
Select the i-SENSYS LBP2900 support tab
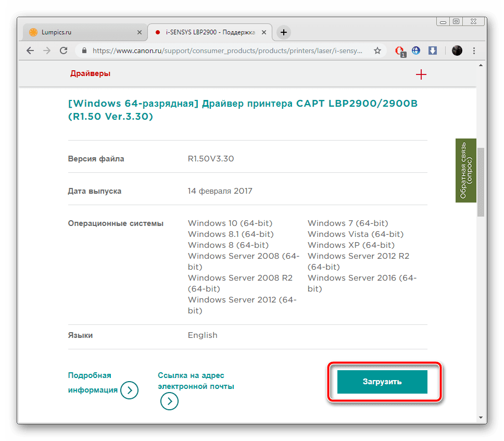(210, 32)
